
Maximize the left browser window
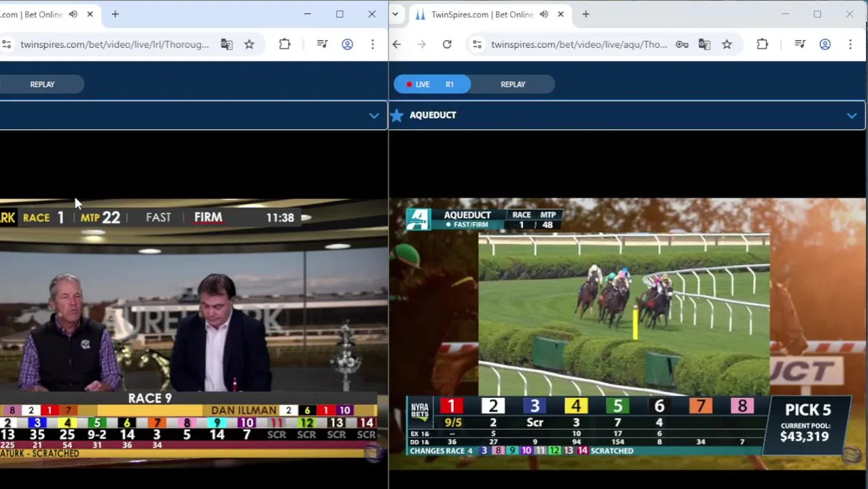click(340, 14)
